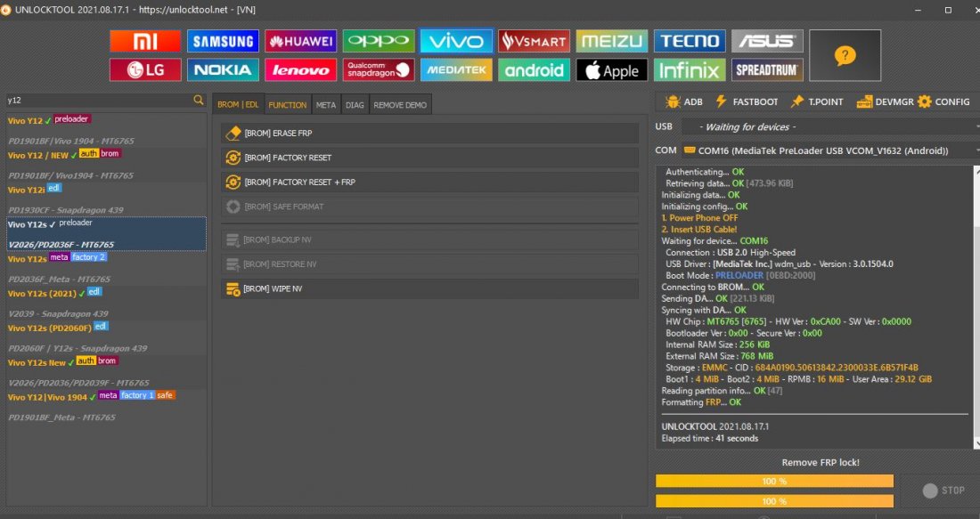
Task: Open the Spreadtrum chipset tile
Action: (767, 70)
